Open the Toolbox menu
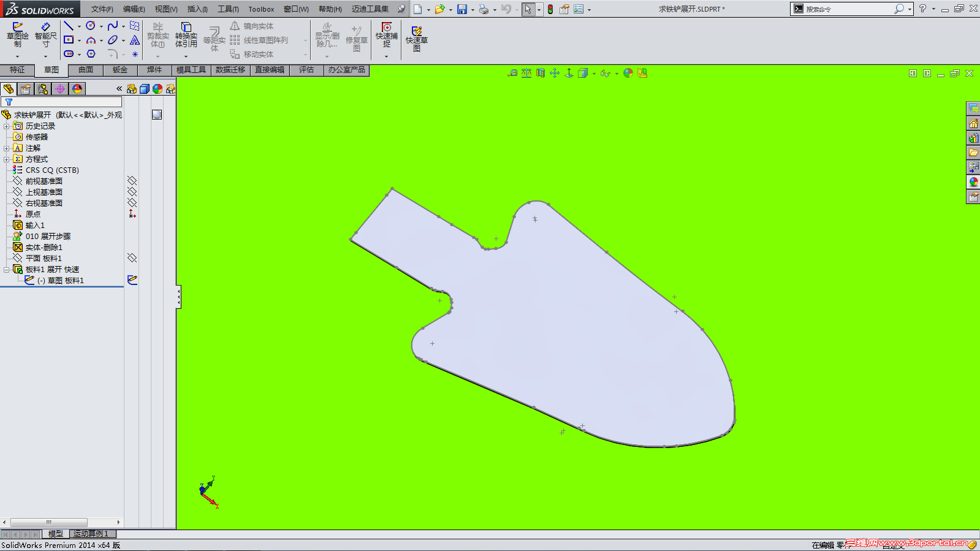The image size is (980, 551). pyautogui.click(x=261, y=9)
